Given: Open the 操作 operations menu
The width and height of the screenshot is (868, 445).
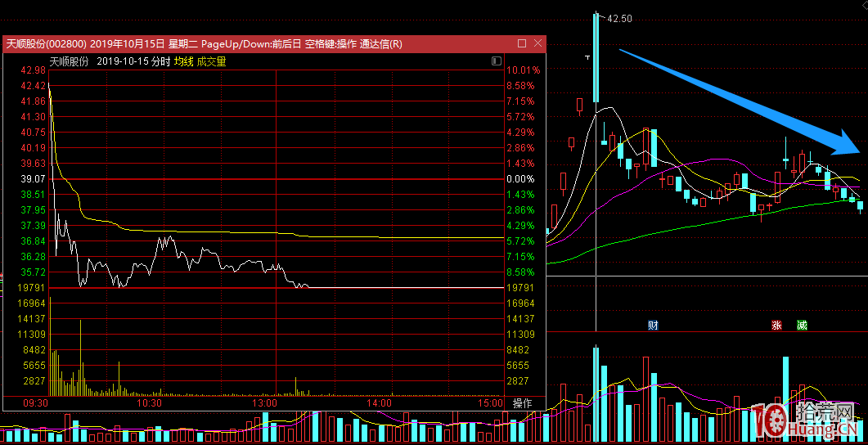Looking at the screenshot, I should point(522,403).
